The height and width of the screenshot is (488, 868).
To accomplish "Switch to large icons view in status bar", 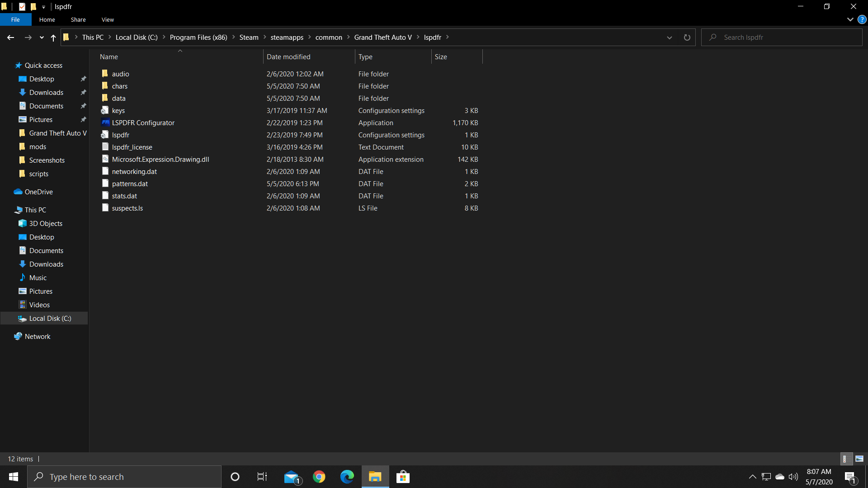I will pyautogui.click(x=859, y=459).
